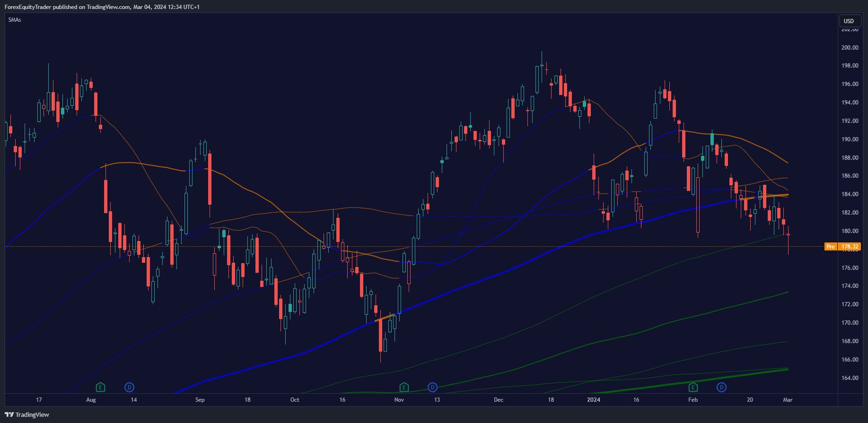
Task: Click the 170.00 price axis label
Action: (x=850, y=323)
